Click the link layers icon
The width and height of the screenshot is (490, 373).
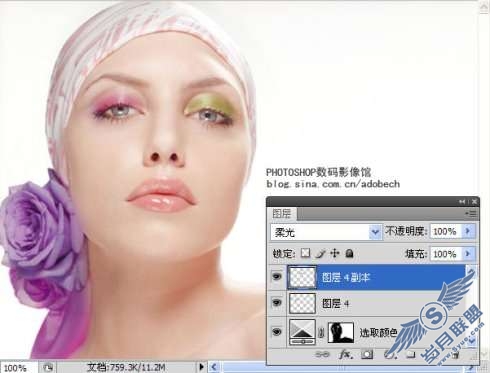pos(322,355)
